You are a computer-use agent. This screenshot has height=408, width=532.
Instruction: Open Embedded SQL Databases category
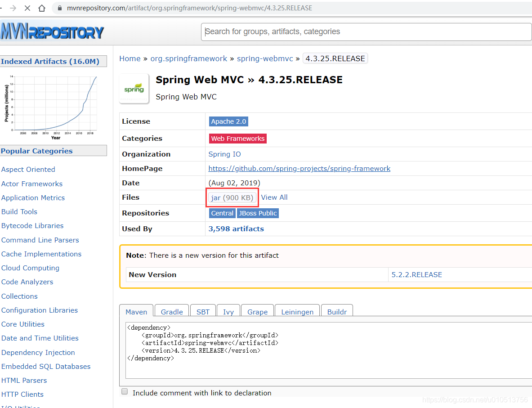[x=46, y=366]
